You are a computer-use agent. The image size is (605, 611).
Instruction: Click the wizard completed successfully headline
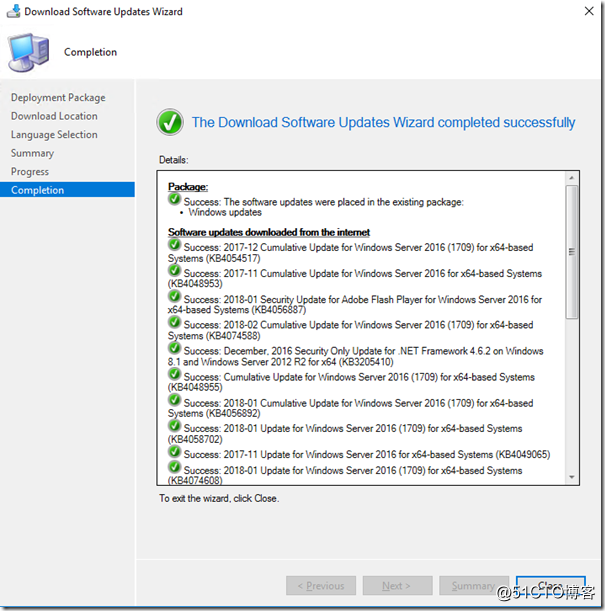click(x=383, y=122)
